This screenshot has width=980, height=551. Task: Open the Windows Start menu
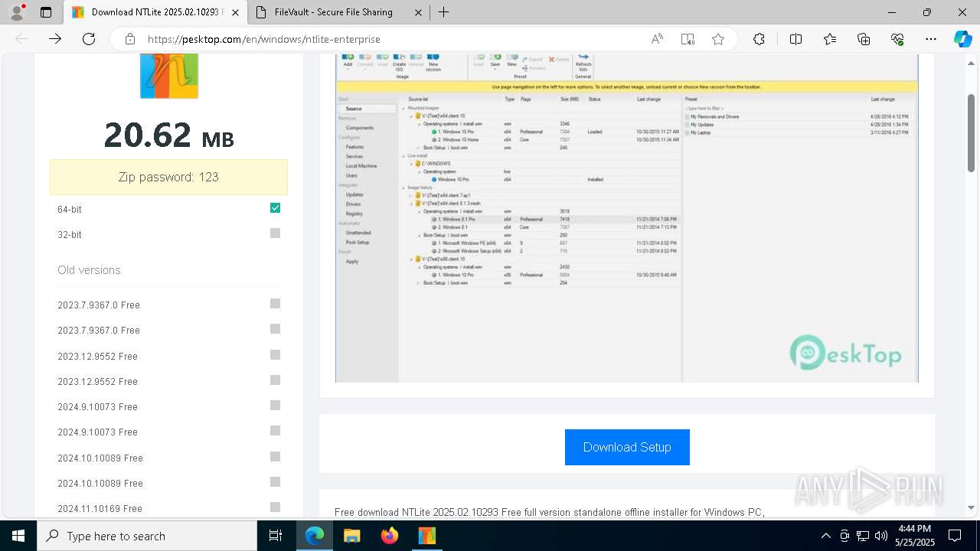pos(18,536)
